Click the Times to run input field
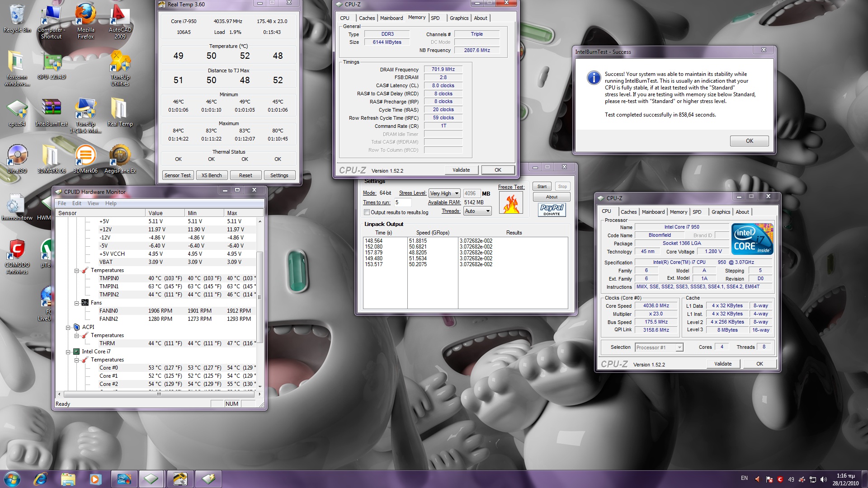868x488 pixels. (x=402, y=202)
